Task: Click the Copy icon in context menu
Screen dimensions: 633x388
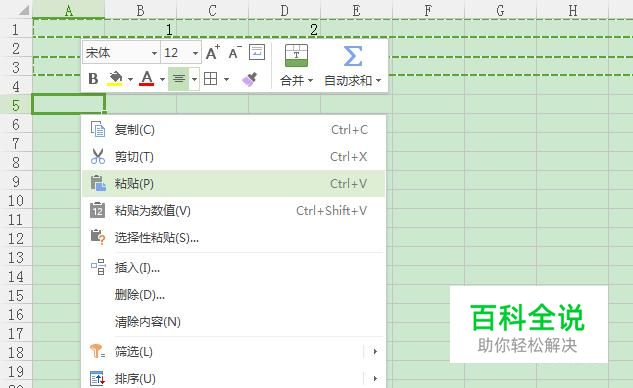Action: [98, 130]
